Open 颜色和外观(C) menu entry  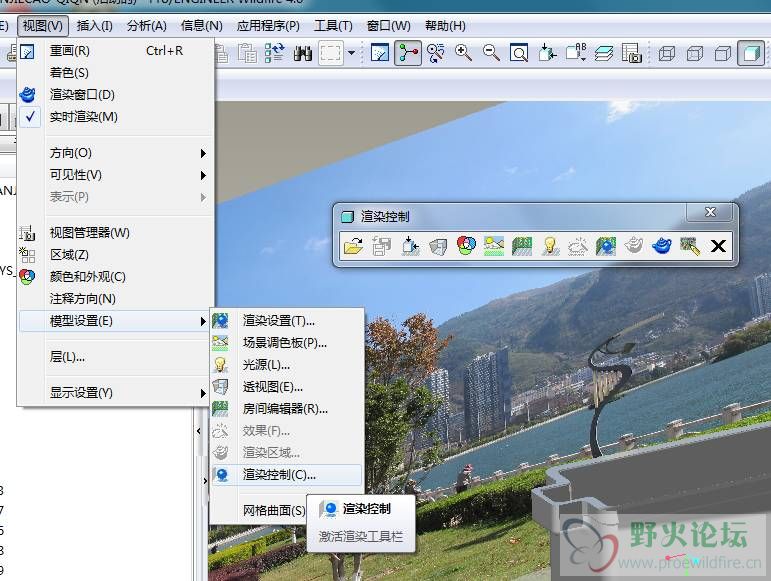116,277
